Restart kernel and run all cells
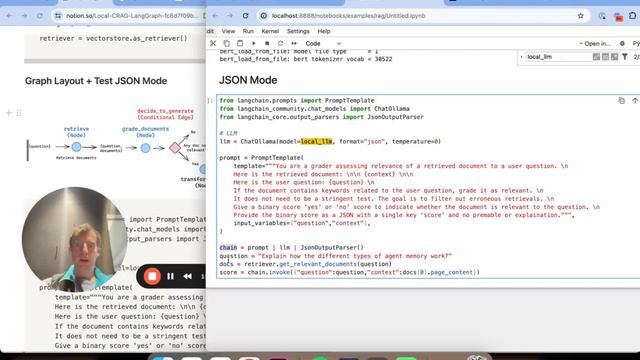The width and height of the screenshot is (640, 360). 294,43
